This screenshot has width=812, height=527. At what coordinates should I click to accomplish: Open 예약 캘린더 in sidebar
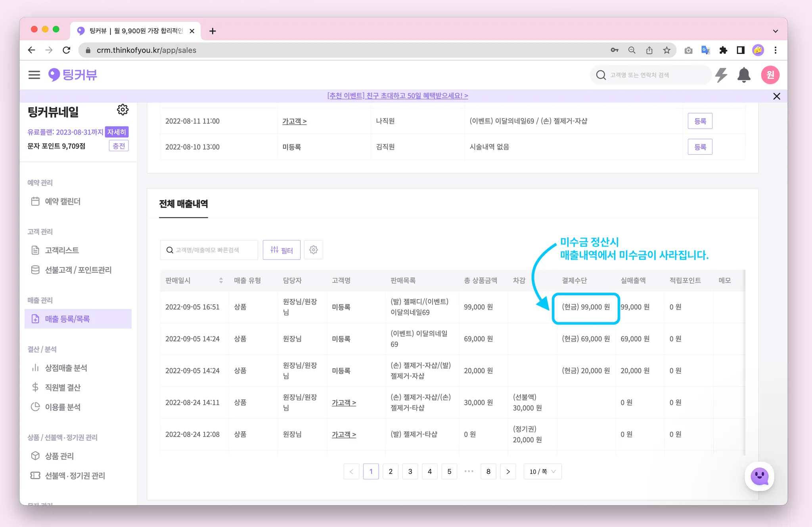point(63,201)
